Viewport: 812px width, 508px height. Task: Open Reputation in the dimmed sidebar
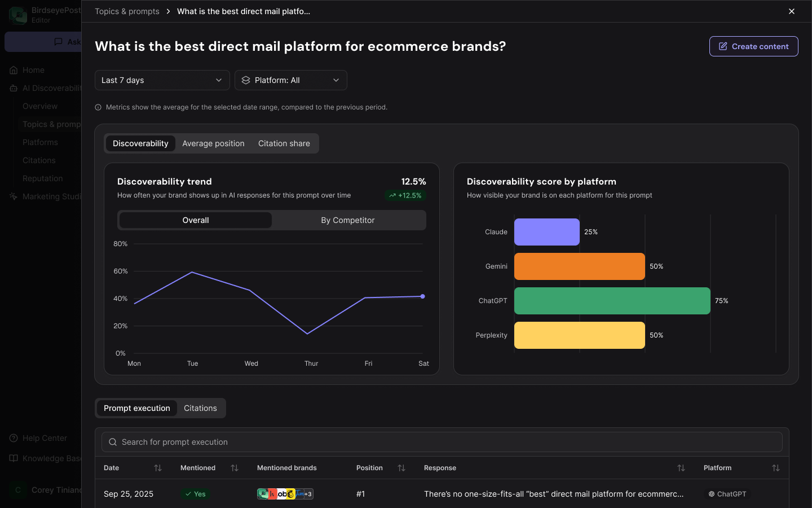coord(43,178)
